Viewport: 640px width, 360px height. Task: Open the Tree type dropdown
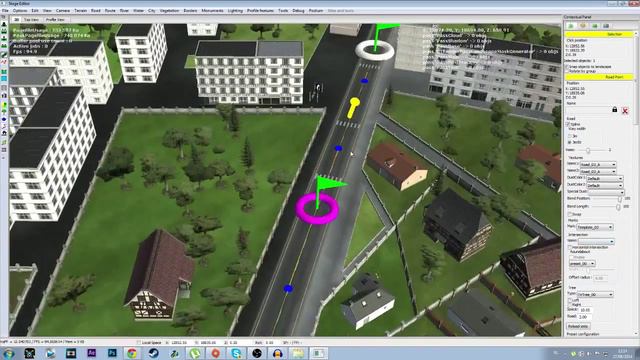595,294
